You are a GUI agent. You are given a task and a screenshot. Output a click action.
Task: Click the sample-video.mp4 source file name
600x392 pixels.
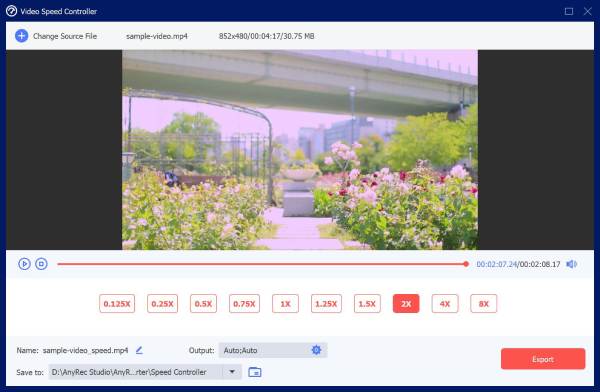pos(157,36)
